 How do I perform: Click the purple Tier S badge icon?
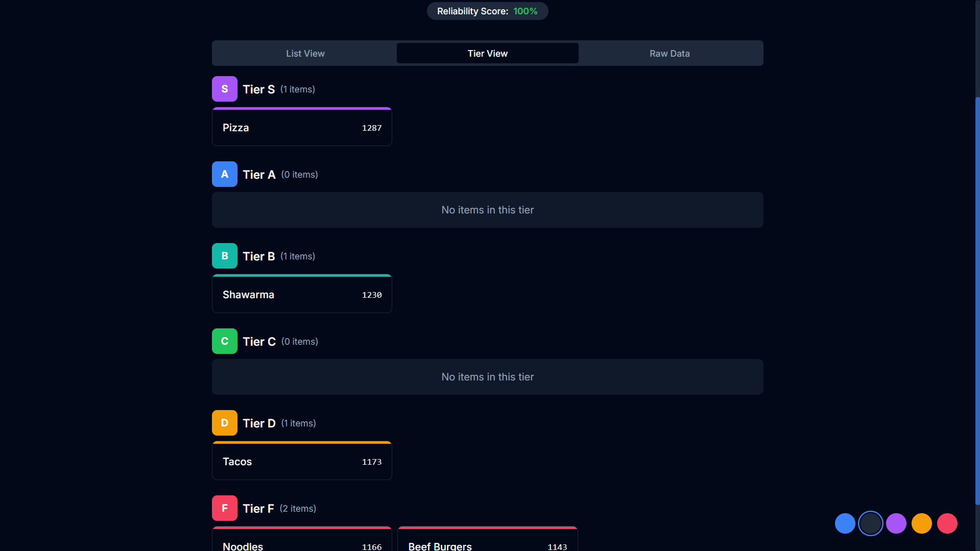click(225, 88)
